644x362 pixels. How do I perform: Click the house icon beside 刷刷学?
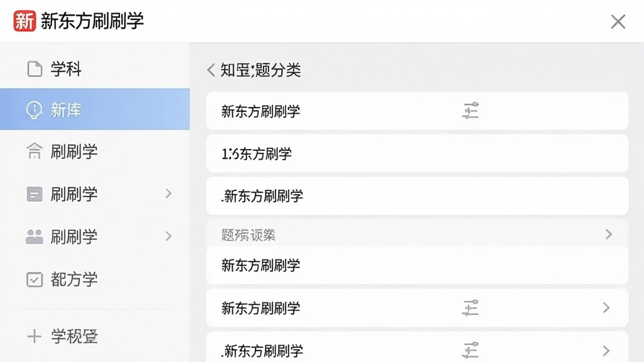(35, 151)
